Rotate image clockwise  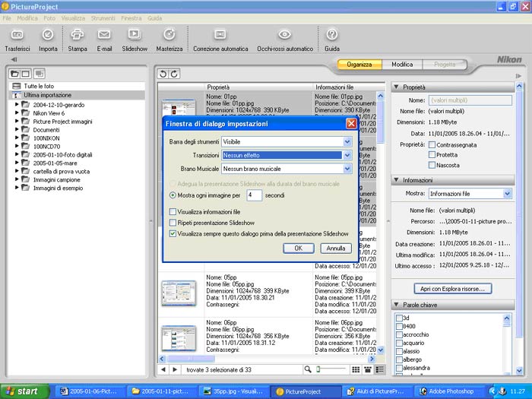[174, 74]
